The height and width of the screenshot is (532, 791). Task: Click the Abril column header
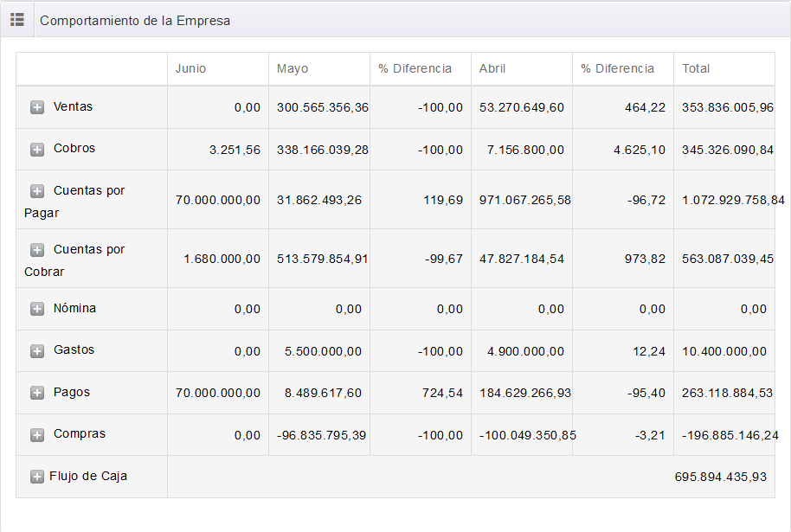coord(492,68)
